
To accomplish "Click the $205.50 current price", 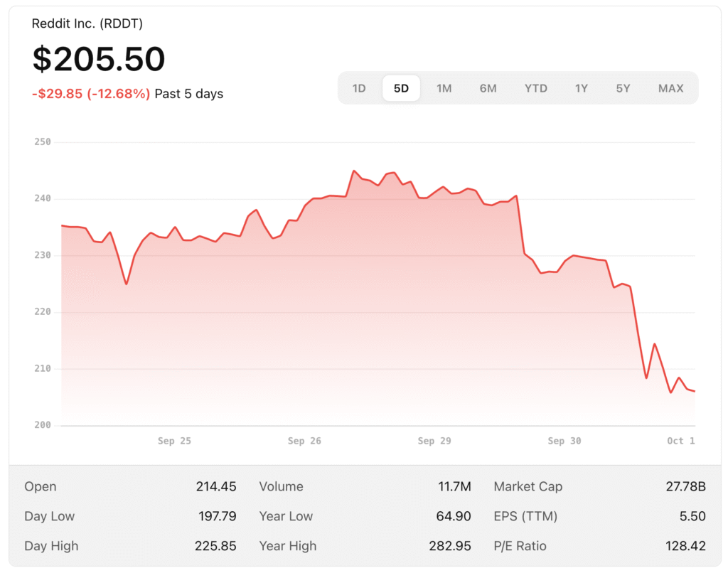I will 99,59.
